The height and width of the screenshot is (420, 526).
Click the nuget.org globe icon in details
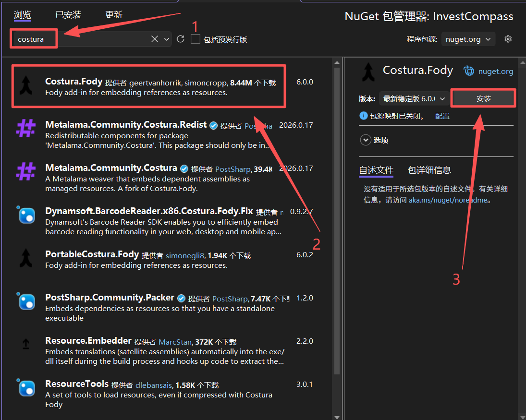(x=469, y=71)
